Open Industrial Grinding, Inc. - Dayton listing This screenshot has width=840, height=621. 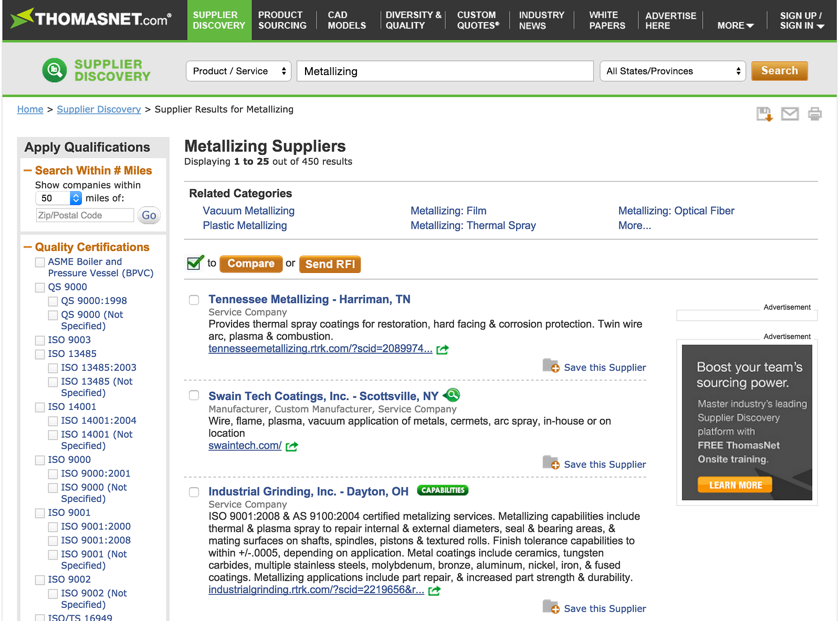click(x=308, y=492)
